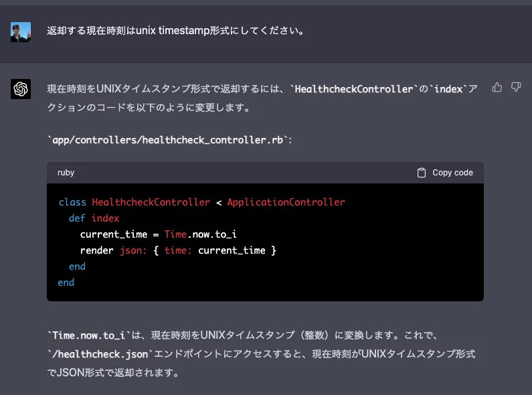Click inline HealthcheckController code in first paragraph
Viewport: 532px width, 395px height.
click(x=353, y=89)
